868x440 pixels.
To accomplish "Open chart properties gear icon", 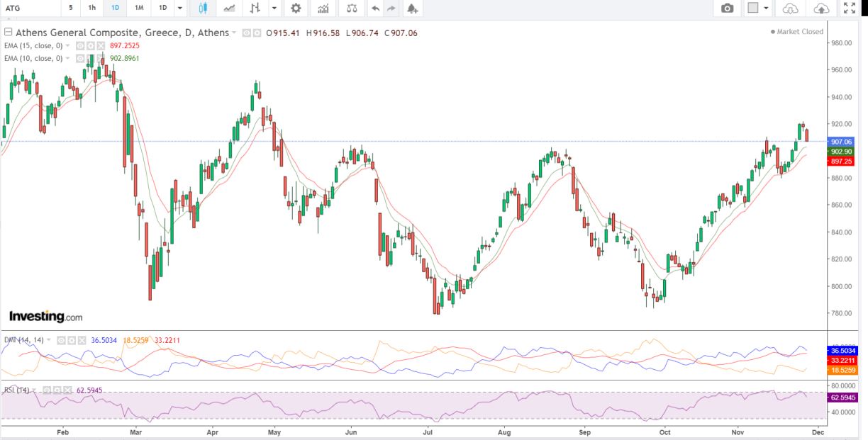I will click(x=296, y=9).
